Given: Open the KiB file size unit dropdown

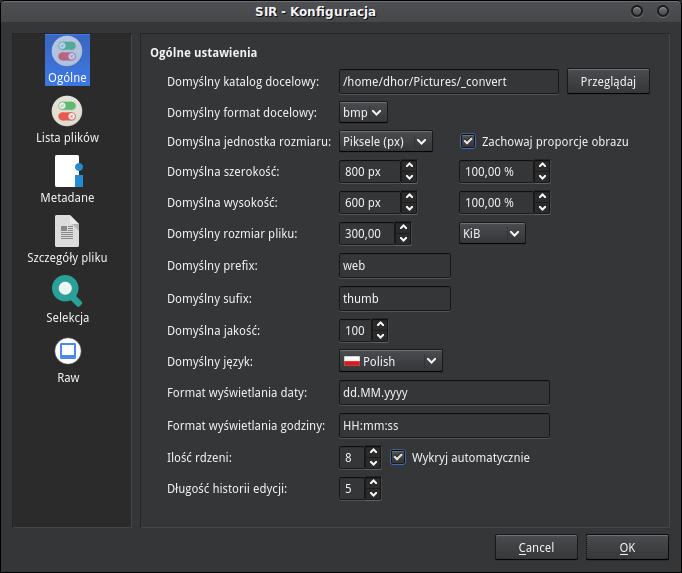Looking at the screenshot, I should (x=492, y=234).
